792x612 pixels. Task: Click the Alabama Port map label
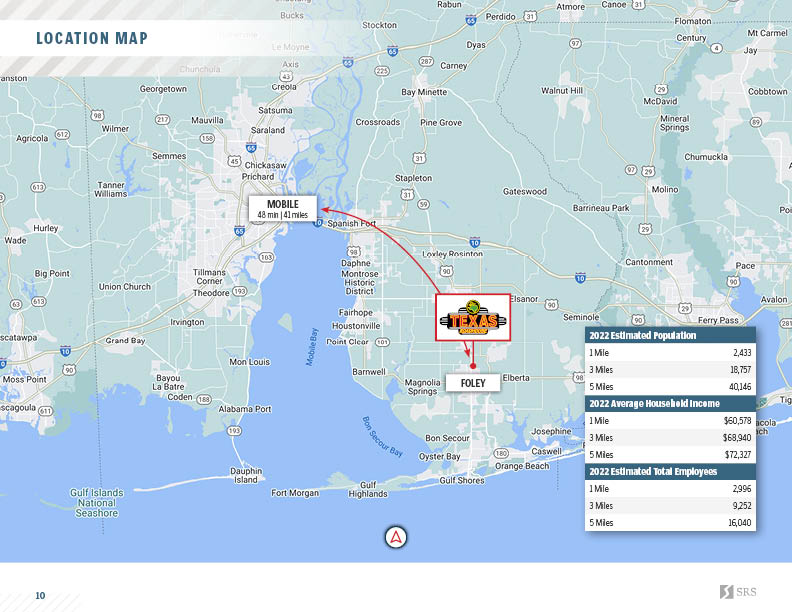245,409
